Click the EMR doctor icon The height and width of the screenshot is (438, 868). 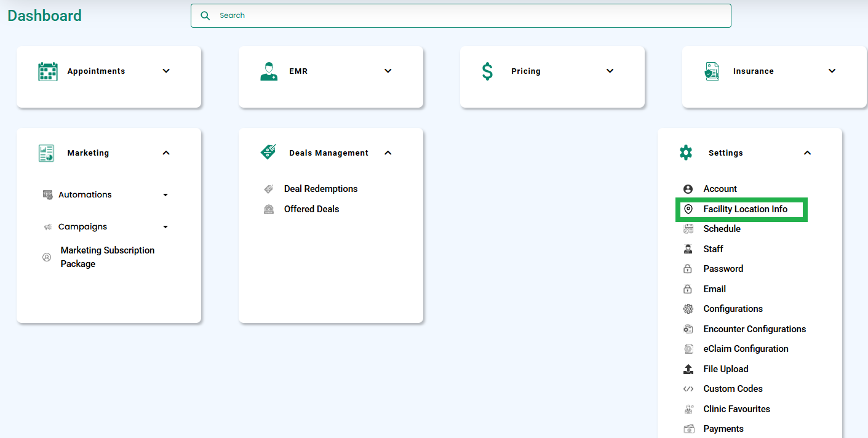coord(269,71)
